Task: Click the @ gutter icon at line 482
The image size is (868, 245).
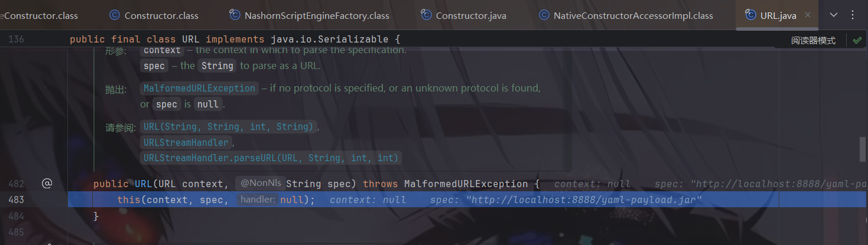Action: click(47, 184)
